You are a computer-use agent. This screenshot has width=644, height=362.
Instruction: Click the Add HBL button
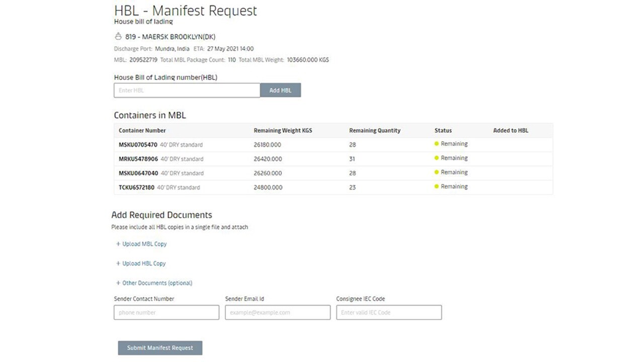(x=280, y=90)
